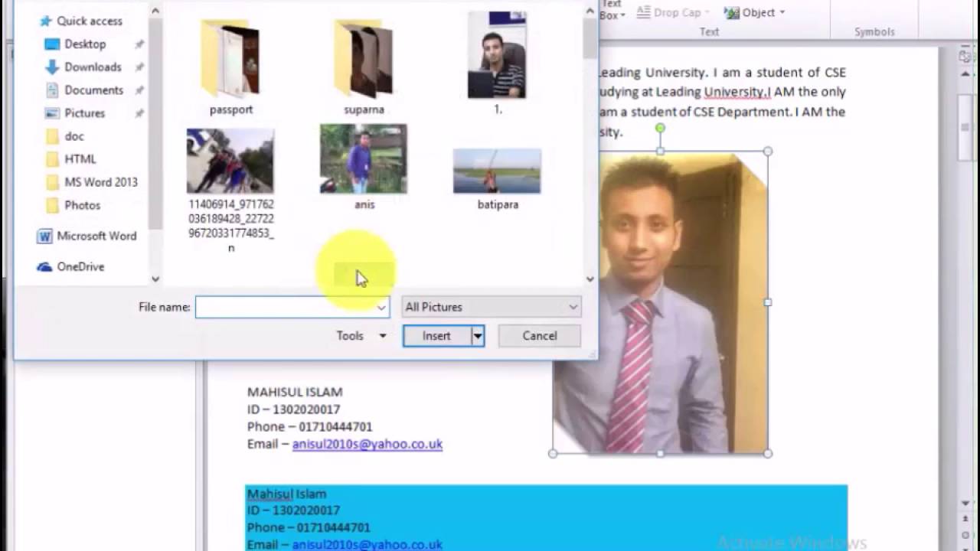980x551 pixels.
Task: Click the Cancel button
Action: coord(540,335)
